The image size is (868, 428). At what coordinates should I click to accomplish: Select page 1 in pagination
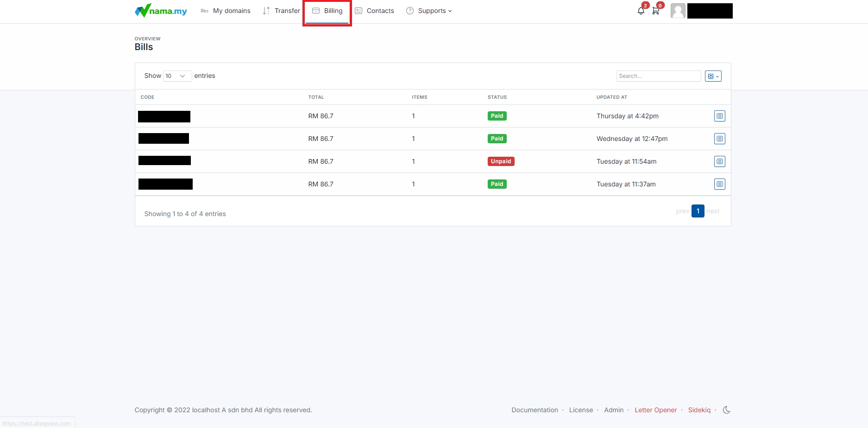[698, 211]
